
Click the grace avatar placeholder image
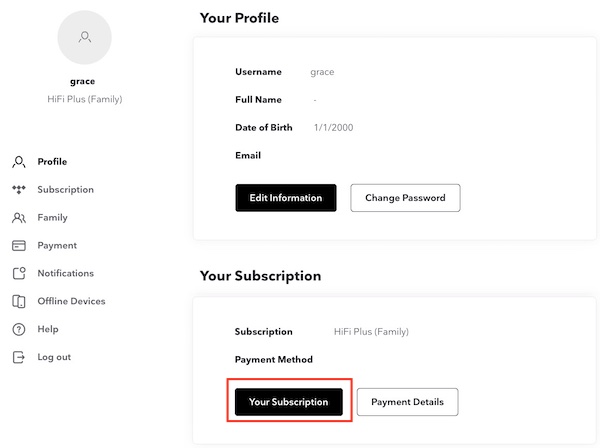(x=85, y=38)
